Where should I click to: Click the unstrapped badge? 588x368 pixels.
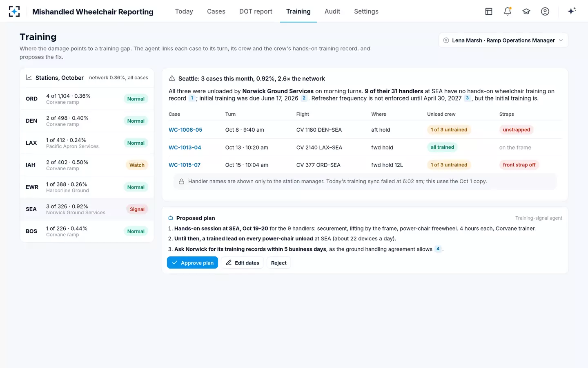click(x=517, y=130)
